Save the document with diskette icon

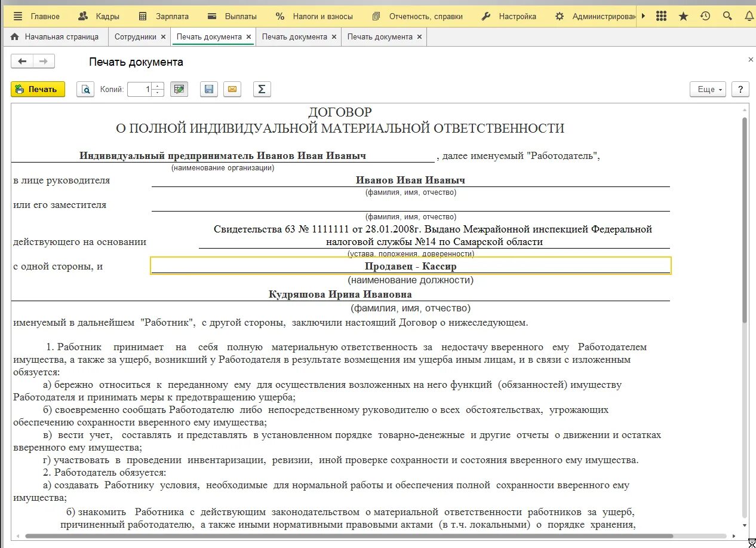click(x=208, y=89)
